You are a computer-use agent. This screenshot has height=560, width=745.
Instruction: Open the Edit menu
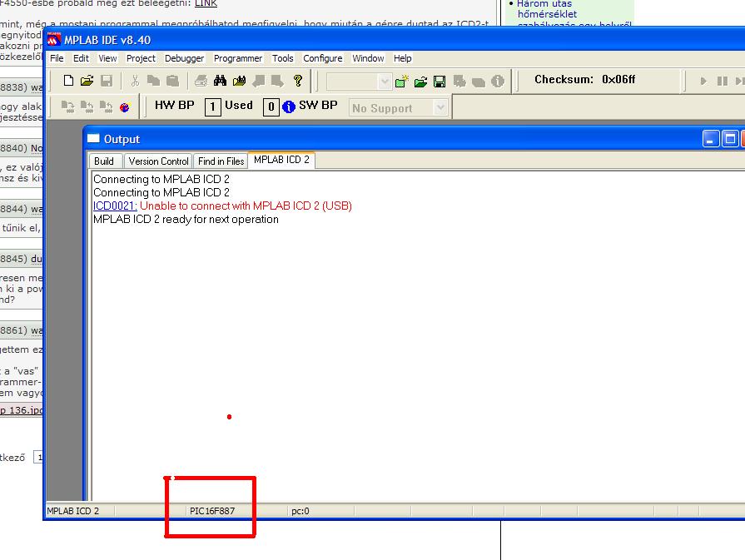[81, 58]
